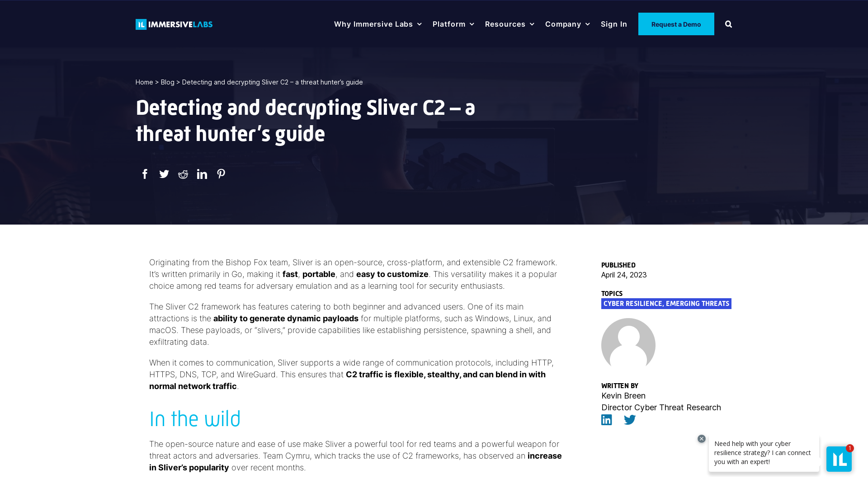
Task: Click the Pinterest share icon
Action: tap(221, 174)
